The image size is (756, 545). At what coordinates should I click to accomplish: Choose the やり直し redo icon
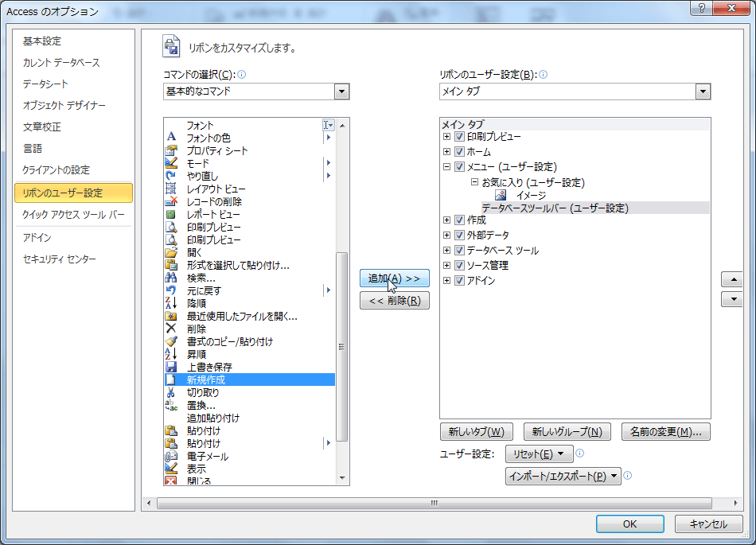point(171,176)
